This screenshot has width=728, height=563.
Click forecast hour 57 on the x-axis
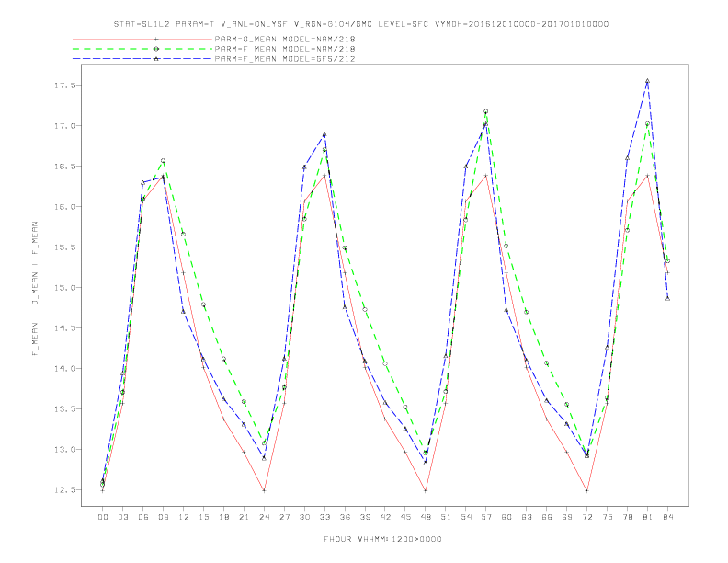[x=486, y=517]
